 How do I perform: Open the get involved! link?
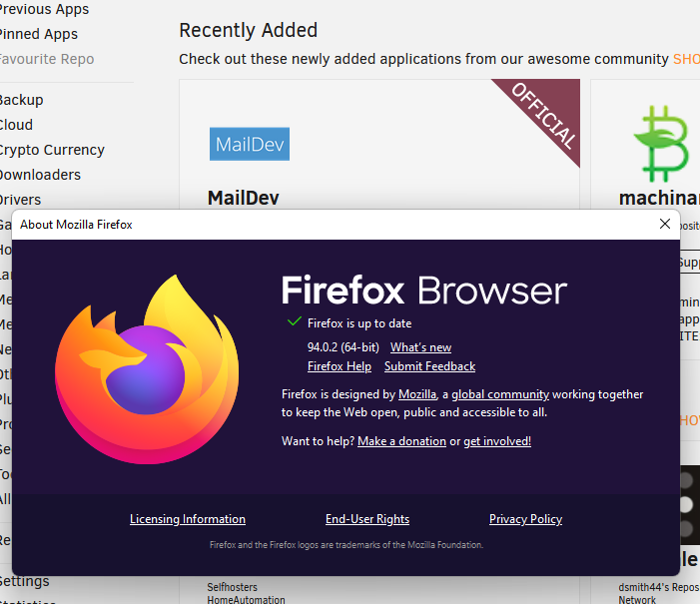point(497,441)
